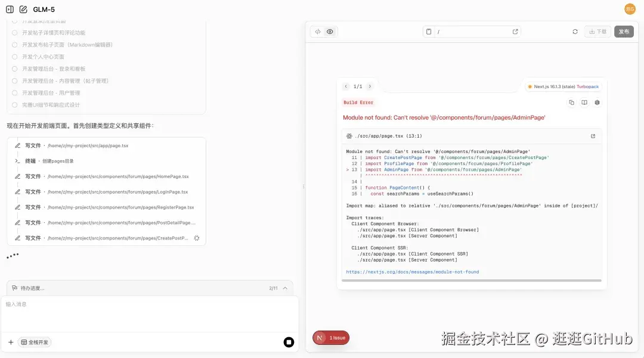Screen dimensions: 644x358
Task: Click the Build Error label
Action: coord(358,102)
